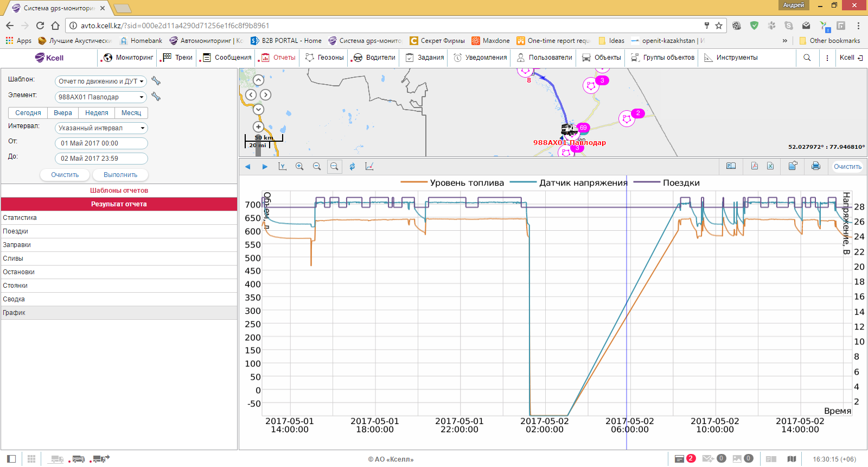Expand the Интервал dropdown
This screenshot has width=868, height=467.
point(101,128)
